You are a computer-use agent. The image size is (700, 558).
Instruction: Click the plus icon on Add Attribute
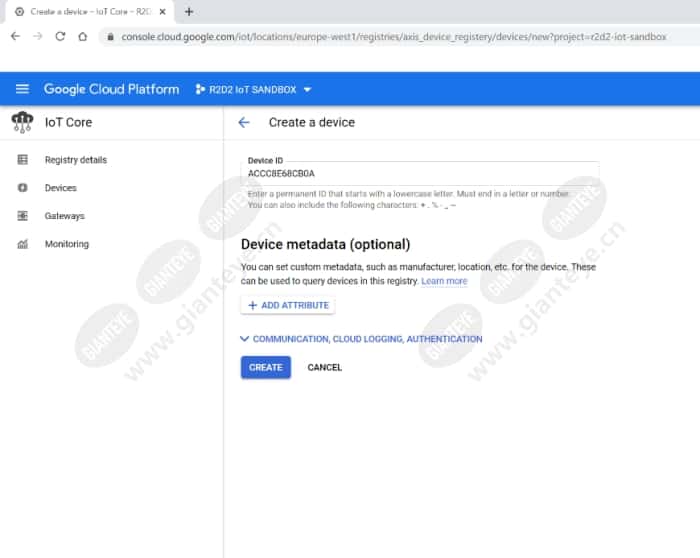pos(252,305)
